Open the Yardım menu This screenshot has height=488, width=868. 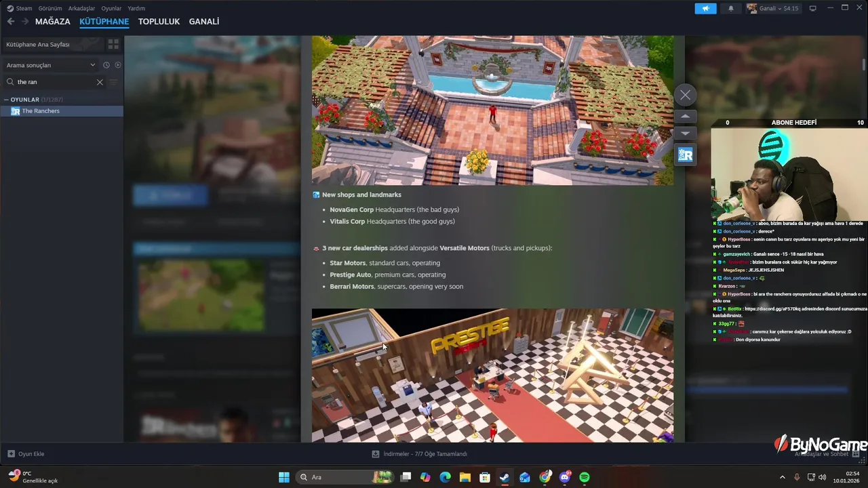(136, 8)
